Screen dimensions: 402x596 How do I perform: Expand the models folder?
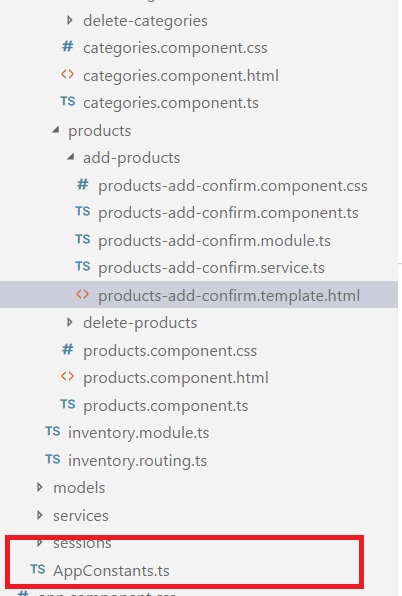click(40, 487)
